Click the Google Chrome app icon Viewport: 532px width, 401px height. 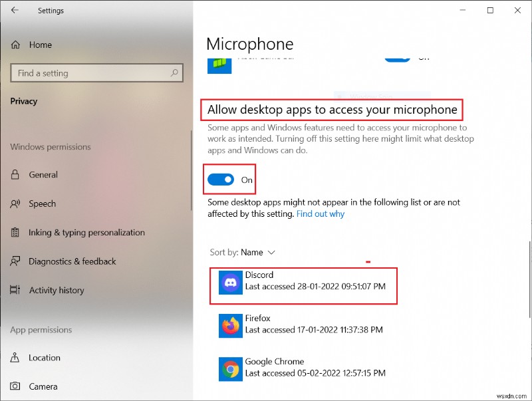pos(230,368)
